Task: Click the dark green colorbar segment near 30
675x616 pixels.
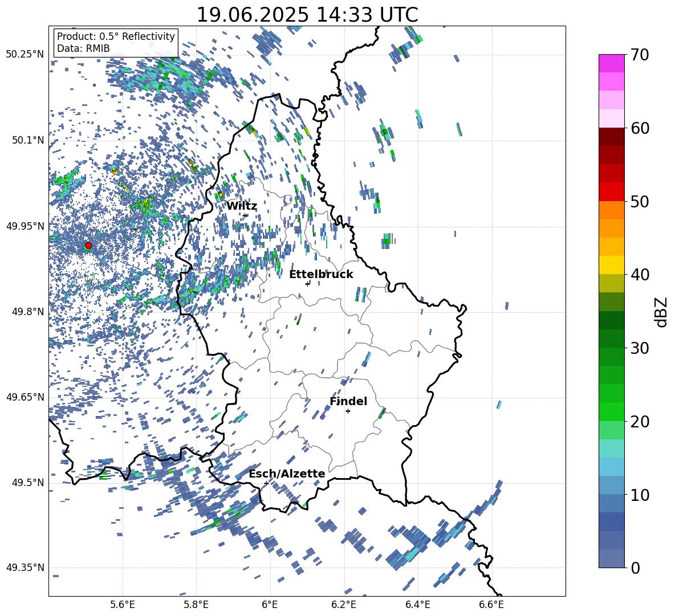Action: pyautogui.click(x=611, y=338)
